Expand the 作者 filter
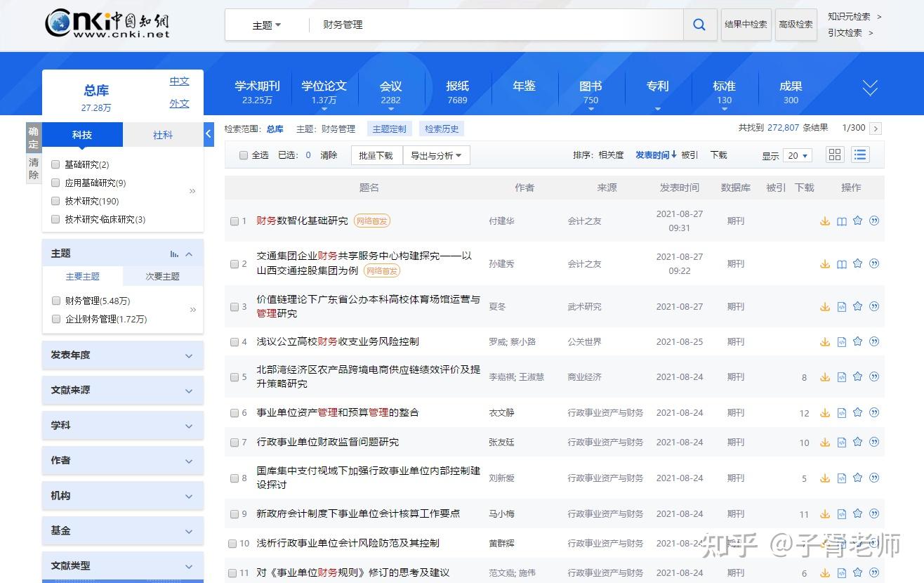The height and width of the screenshot is (583, 924). 123,461
